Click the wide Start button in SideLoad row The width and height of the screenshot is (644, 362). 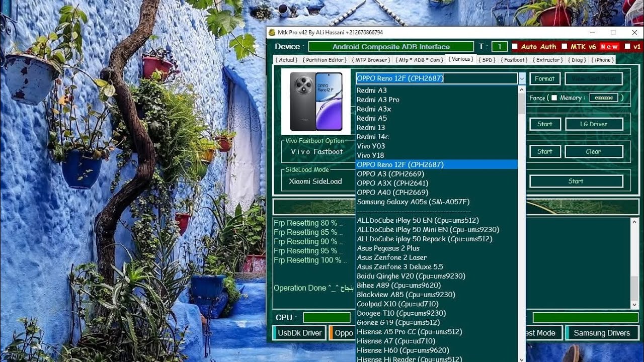coord(576,181)
